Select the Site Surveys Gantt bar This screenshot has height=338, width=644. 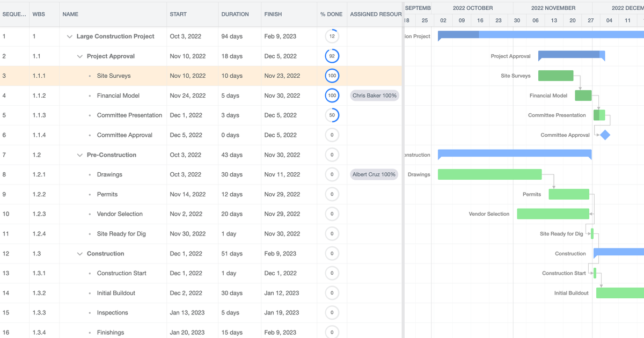555,76
